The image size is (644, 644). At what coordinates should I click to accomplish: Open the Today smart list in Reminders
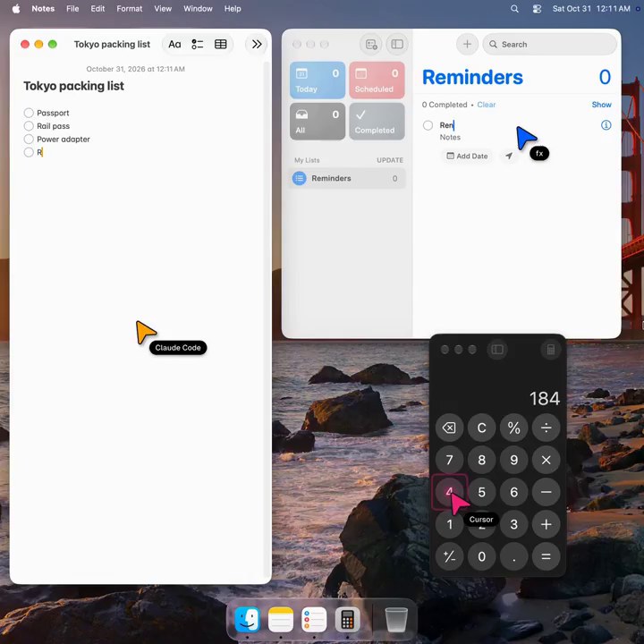point(318,80)
